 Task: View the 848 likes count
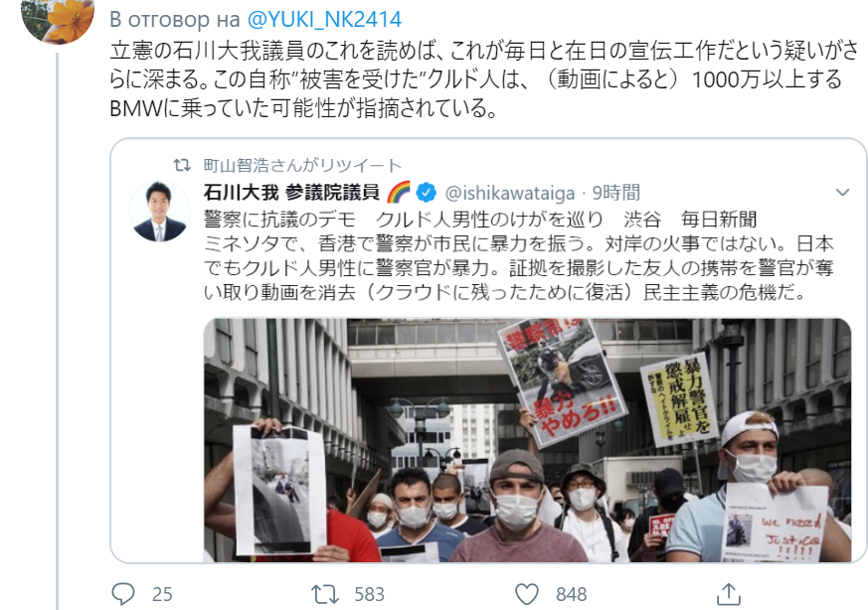coord(572,594)
